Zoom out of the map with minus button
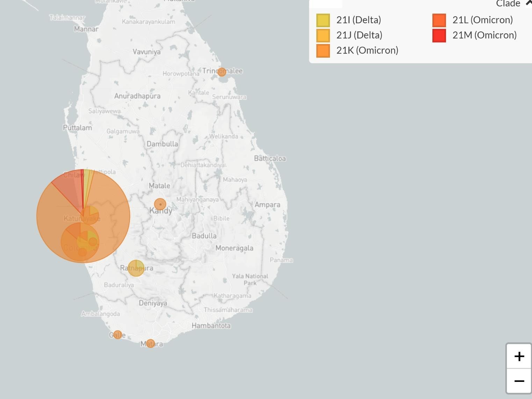Image resolution: width=532 pixels, height=399 pixels. tap(519, 381)
